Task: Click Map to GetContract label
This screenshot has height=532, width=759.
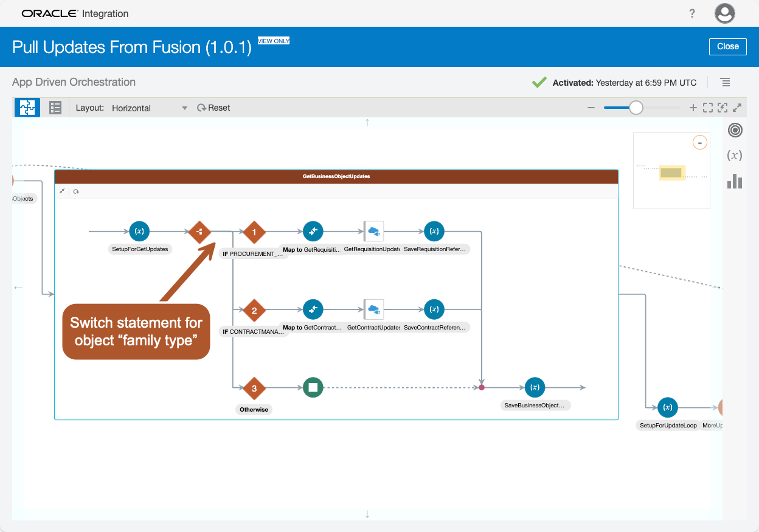Action: 313,328
